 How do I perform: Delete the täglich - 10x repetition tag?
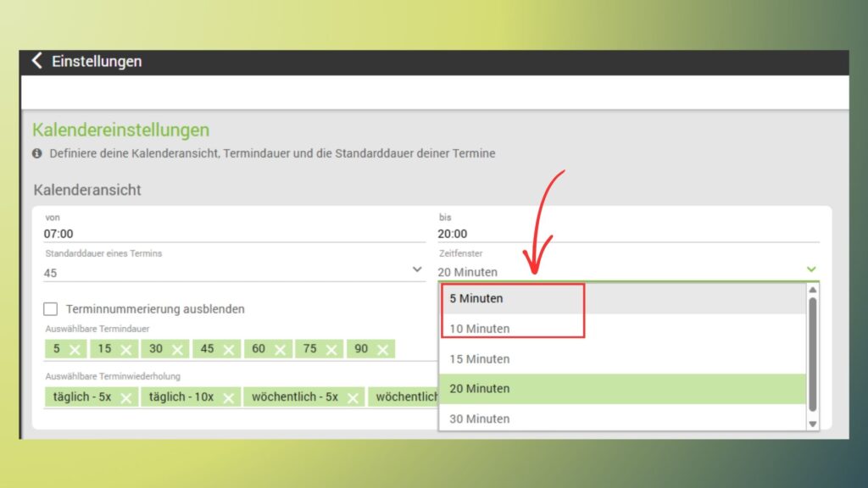coord(228,398)
